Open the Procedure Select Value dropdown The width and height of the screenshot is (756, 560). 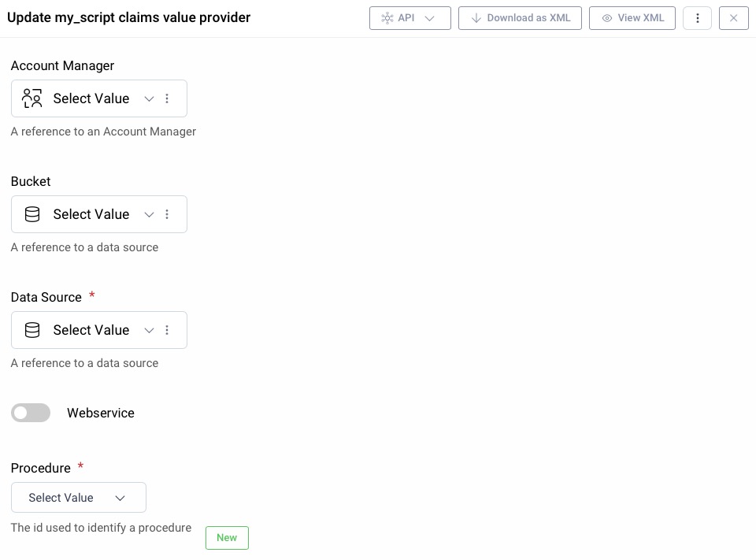[79, 498]
